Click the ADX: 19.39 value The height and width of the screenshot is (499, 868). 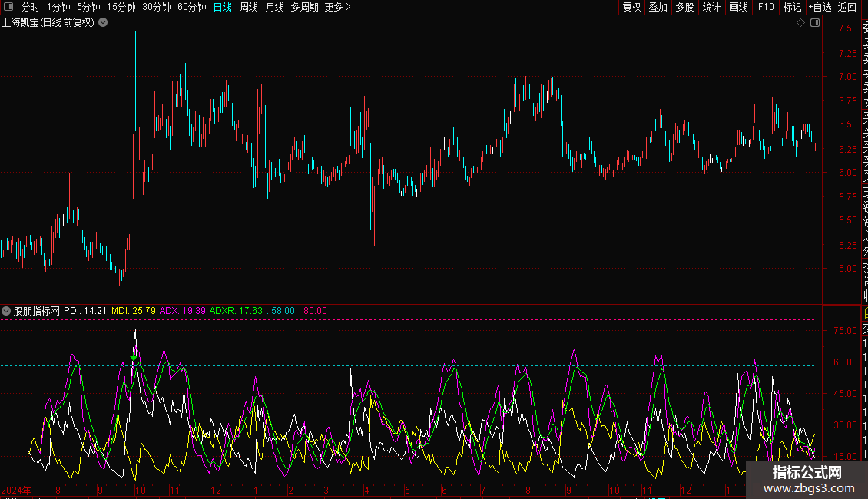pos(183,311)
